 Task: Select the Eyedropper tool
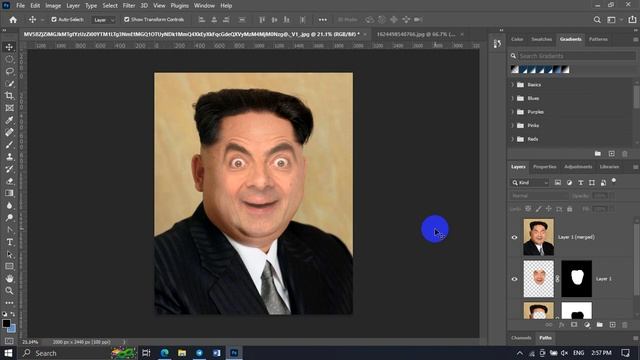[x=9, y=120]
